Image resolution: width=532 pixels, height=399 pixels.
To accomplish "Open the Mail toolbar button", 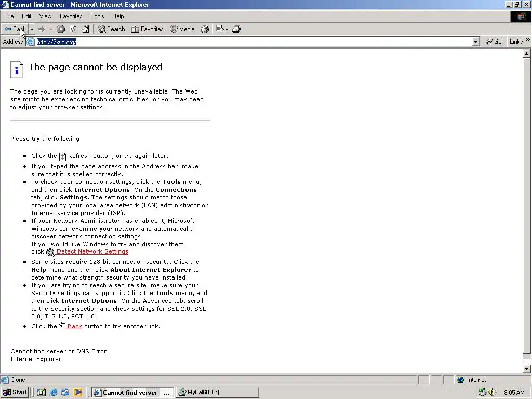I will 222,29.
